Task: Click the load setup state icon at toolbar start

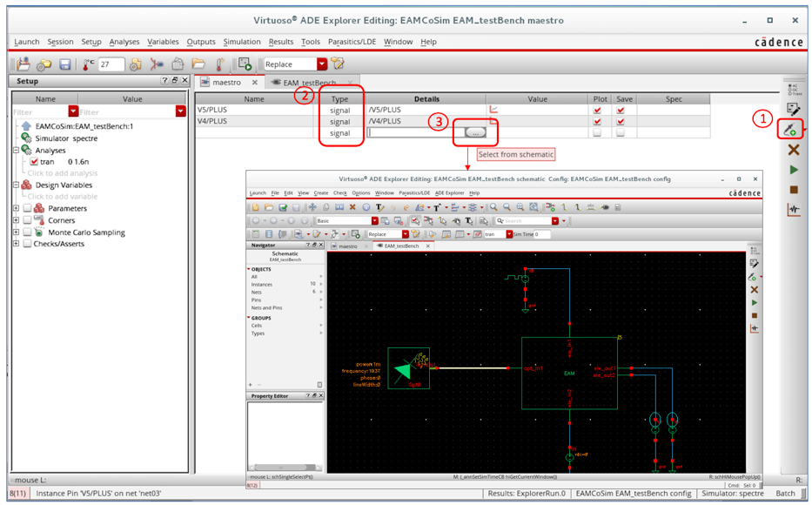Action: point(23,64)
